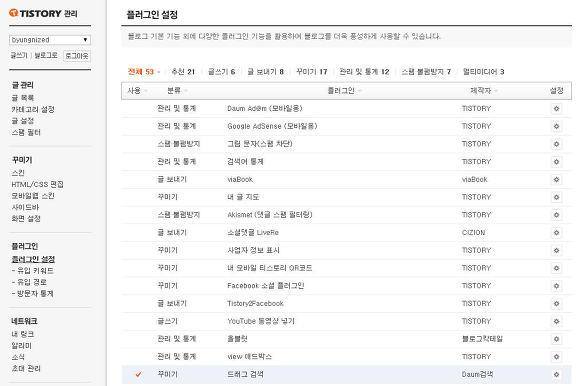Click the 글쓰기 link under blog selector
The image size is (580, 386).
(19, 55)
